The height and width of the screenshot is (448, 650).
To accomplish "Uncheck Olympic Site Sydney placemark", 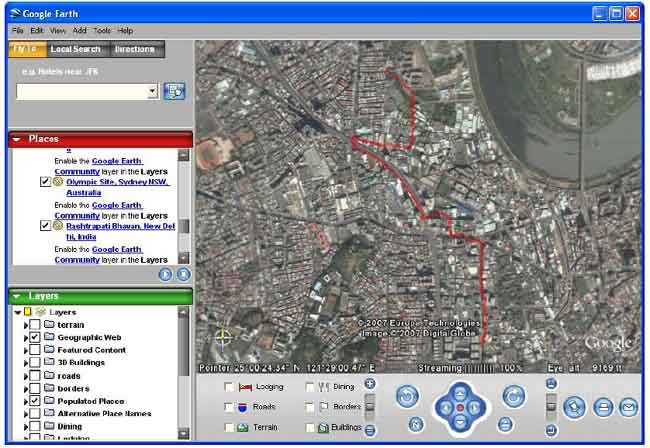I will 45,182.
